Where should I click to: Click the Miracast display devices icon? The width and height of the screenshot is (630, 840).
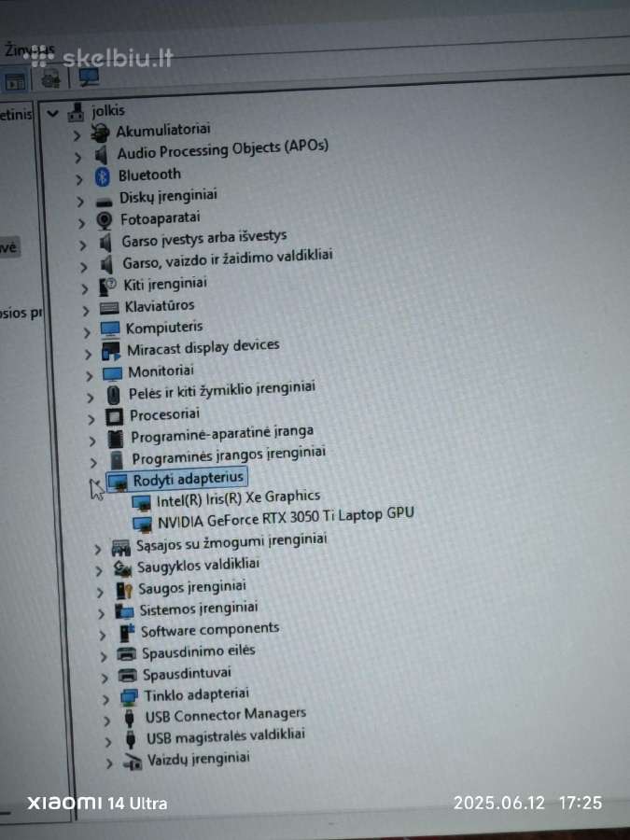[x=111, y=352]
